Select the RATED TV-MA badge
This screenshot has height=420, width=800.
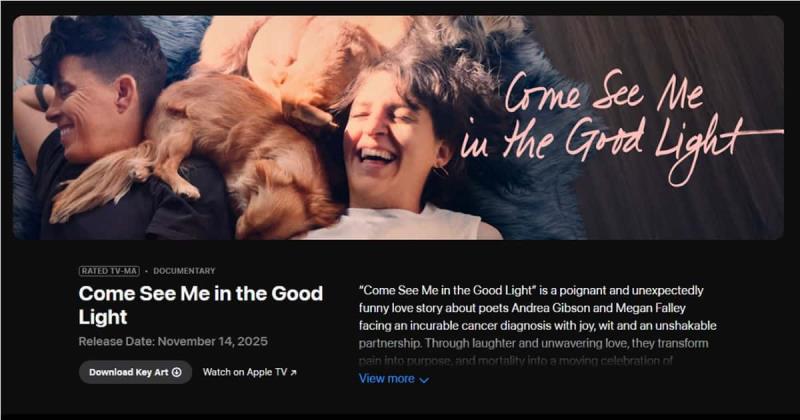pos(109,271)
